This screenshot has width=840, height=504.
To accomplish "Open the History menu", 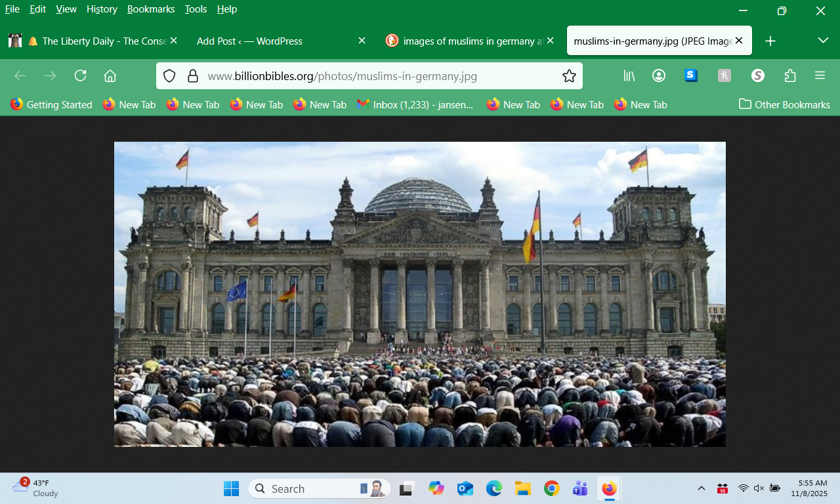I will click(x=102, y=9).
